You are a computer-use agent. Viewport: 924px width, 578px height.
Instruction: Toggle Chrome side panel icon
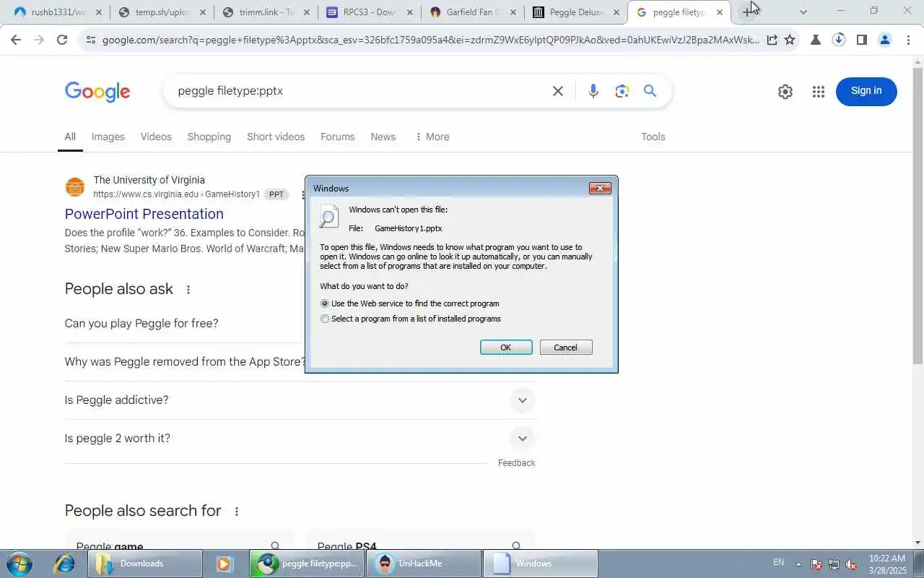(861, 40)
